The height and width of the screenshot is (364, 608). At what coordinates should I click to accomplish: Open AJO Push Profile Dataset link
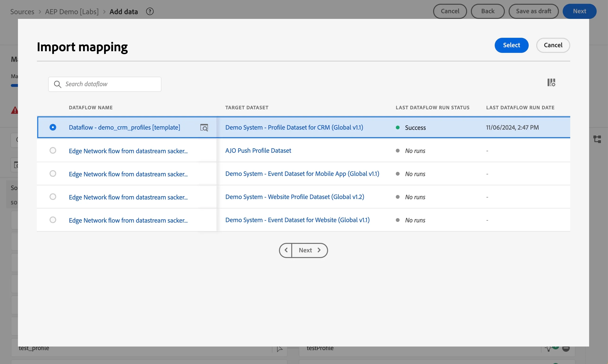pos(258,151)
